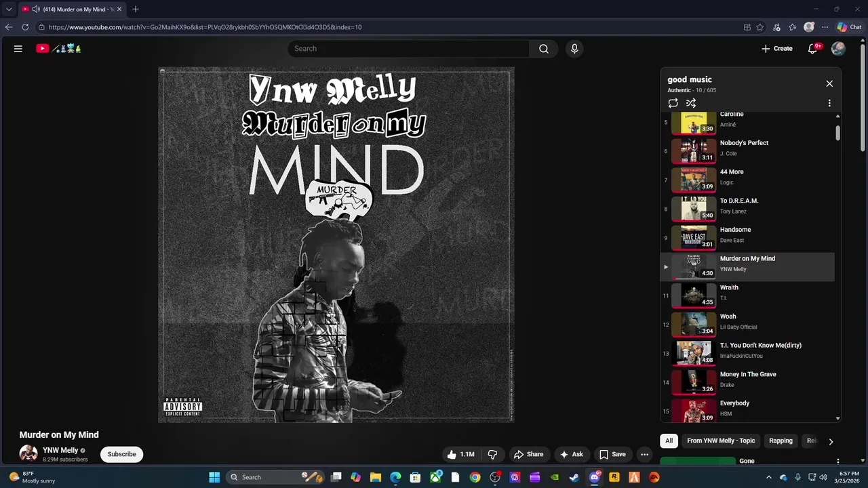Viewport: 868px width, 488px height.
Task: Open the browser favorites list
Action: coord(792,27)
